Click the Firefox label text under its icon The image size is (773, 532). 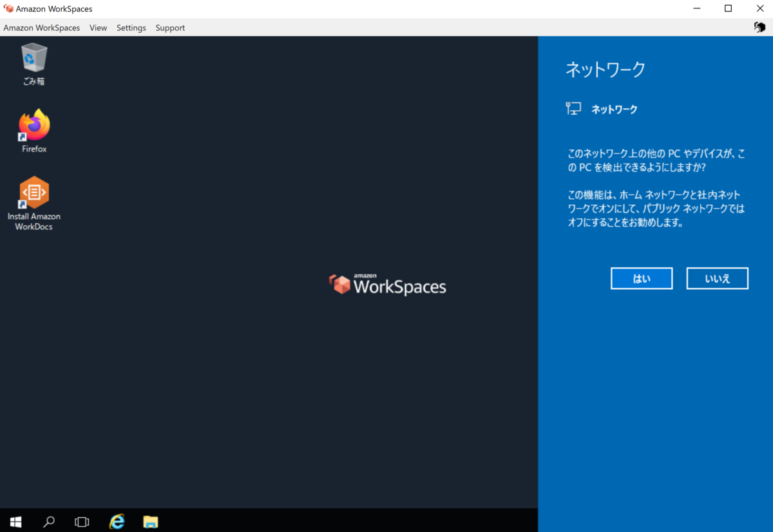pos(33,149)
